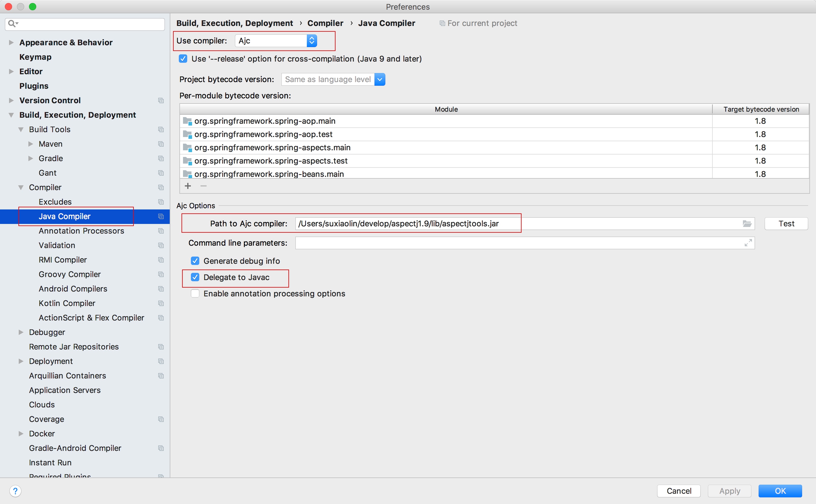Screen dimensions: 816x504
Task: Select Keymap in settings tree
Action: 35,57
